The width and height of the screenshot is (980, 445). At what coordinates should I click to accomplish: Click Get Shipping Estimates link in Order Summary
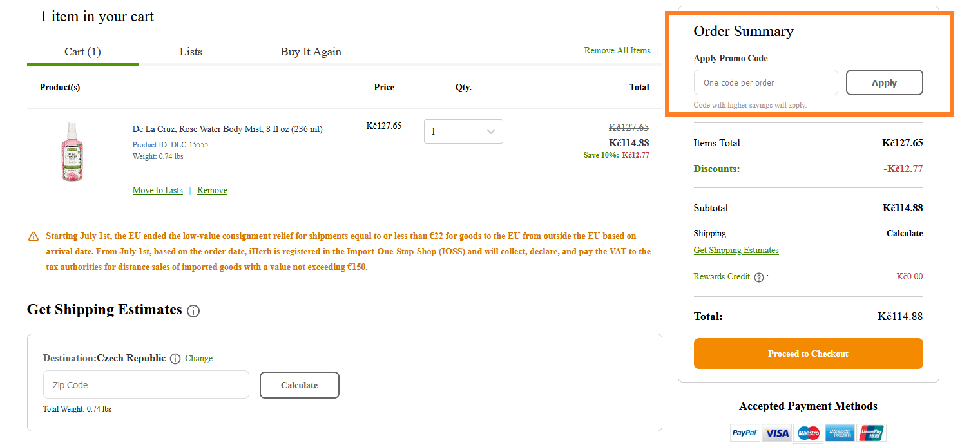736,250
